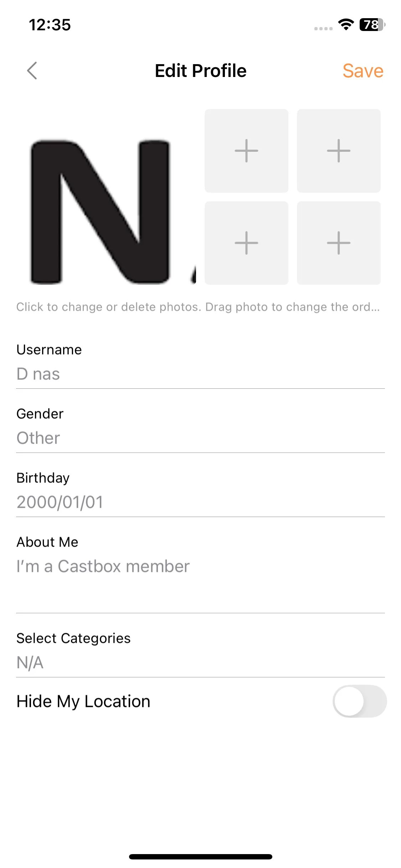Add photo in bottom-right empty slot

[339, 243]
